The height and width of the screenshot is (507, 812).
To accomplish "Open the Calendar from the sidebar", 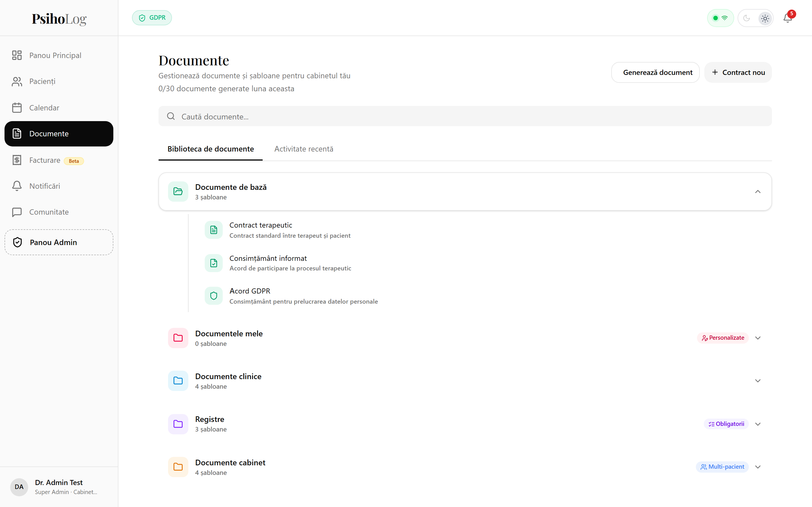I will (17, 108).
